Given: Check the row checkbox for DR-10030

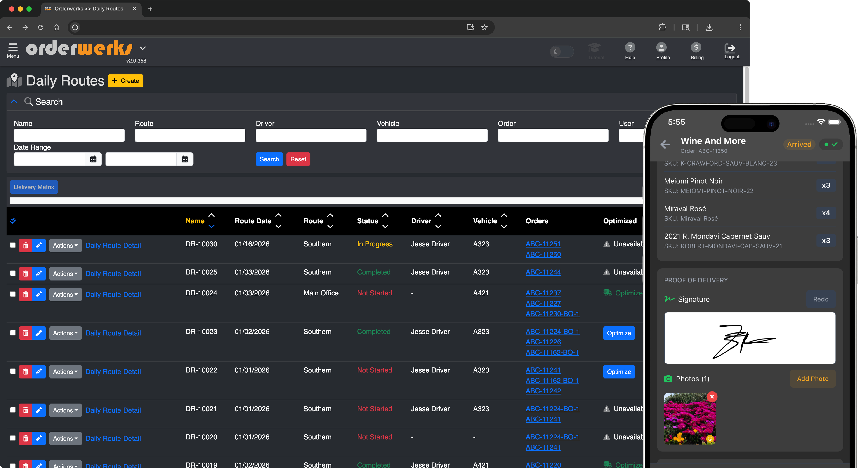Looking at the screenshot, I should [x=13, y=245].
